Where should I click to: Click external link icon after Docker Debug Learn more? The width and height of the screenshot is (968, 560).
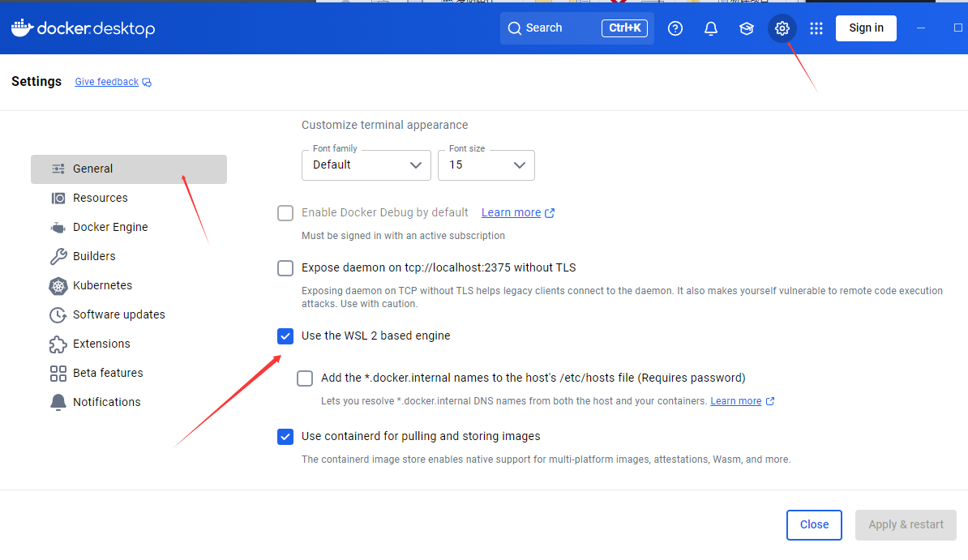tap(550, 213)
